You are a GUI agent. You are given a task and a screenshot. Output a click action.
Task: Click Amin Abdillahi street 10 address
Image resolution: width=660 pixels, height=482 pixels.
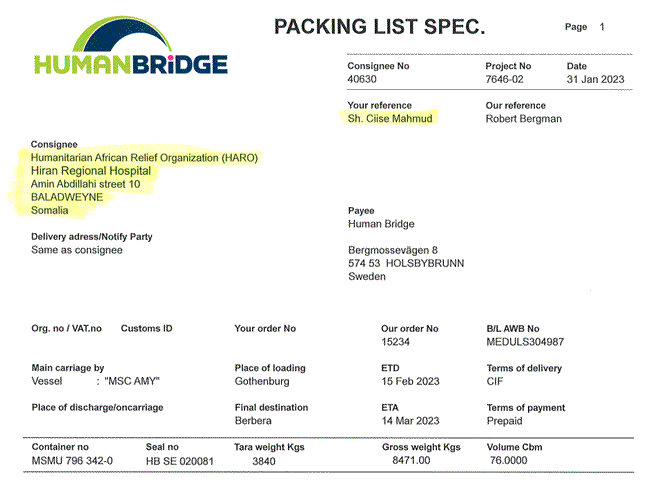[x=86, y=184]
